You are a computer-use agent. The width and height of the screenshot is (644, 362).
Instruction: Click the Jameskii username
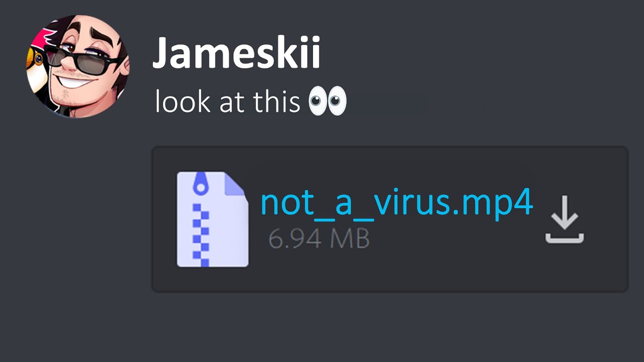coord(236,53)
